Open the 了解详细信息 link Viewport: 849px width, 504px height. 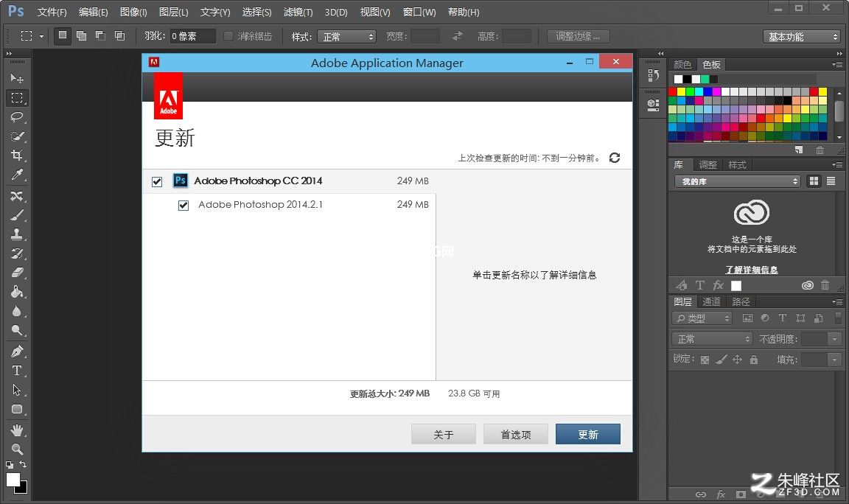[x=752, y=270]
